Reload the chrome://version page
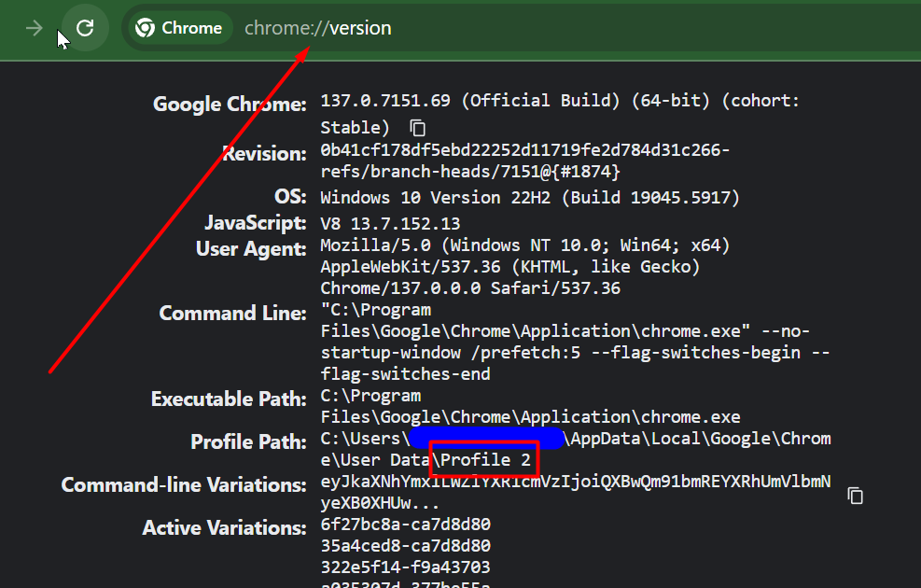921x588 pixels. 85,28
